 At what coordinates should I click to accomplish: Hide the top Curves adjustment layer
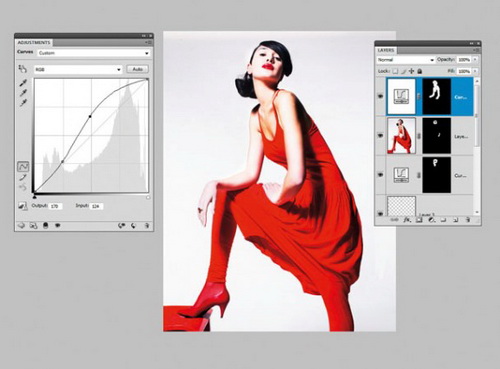[380, 96]
